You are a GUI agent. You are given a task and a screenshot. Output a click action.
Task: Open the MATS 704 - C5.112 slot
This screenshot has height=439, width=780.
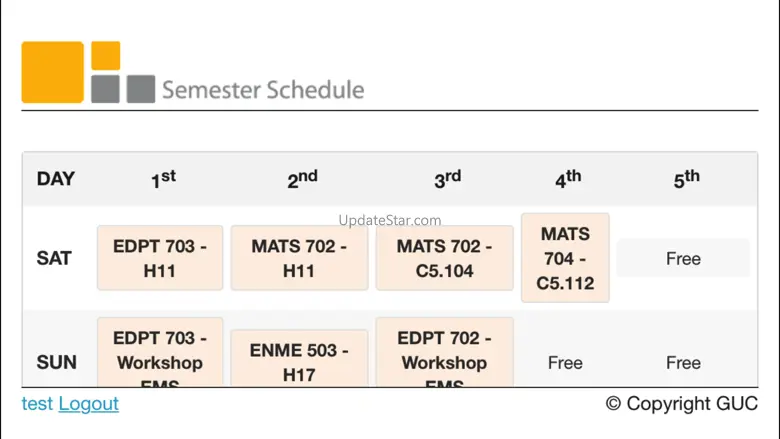point(565,258)
